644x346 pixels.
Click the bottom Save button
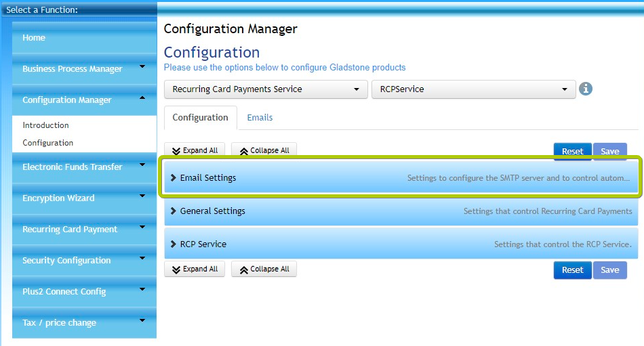coord(610,270)
